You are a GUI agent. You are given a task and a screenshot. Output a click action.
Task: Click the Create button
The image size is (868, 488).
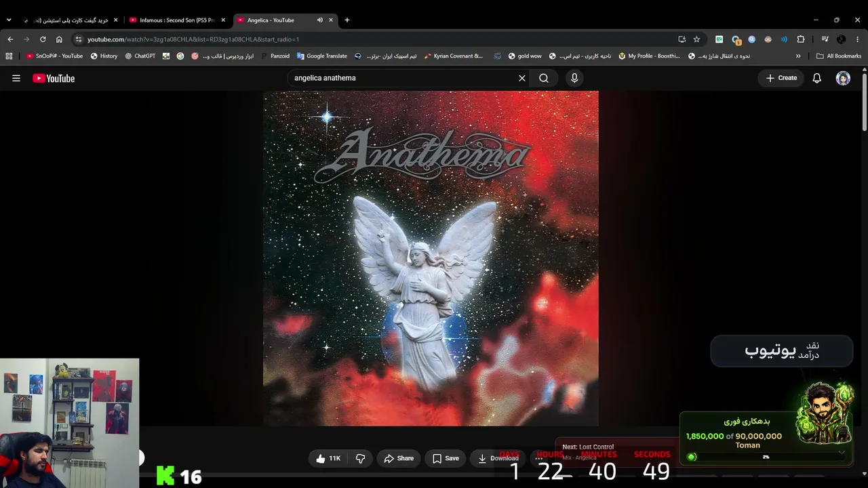(781, 78)
